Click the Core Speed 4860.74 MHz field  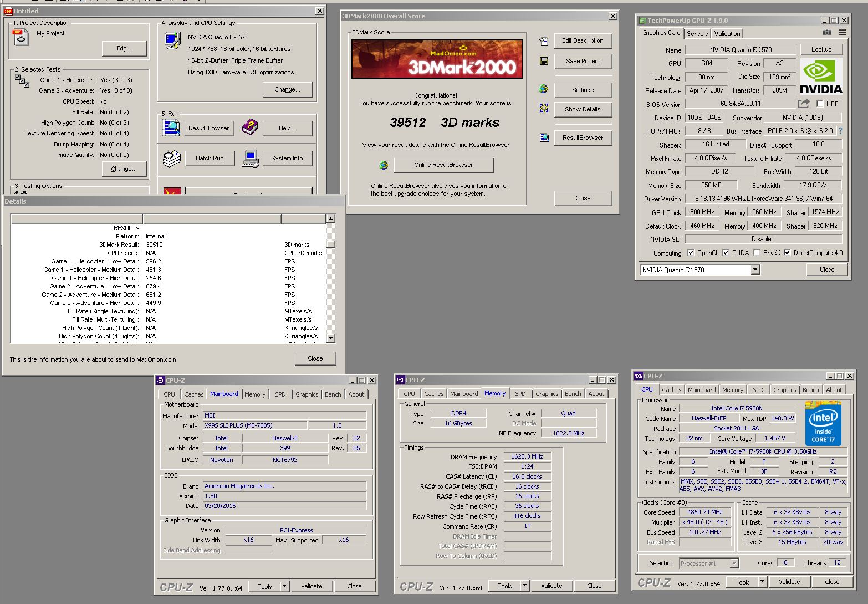click(704, 512)
